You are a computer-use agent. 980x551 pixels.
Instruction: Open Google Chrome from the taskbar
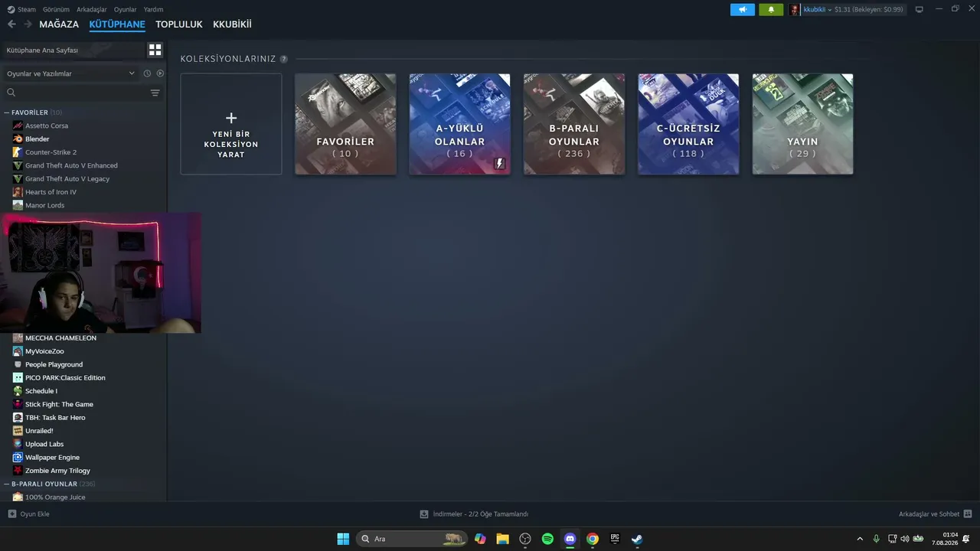(x=592, y=539)
